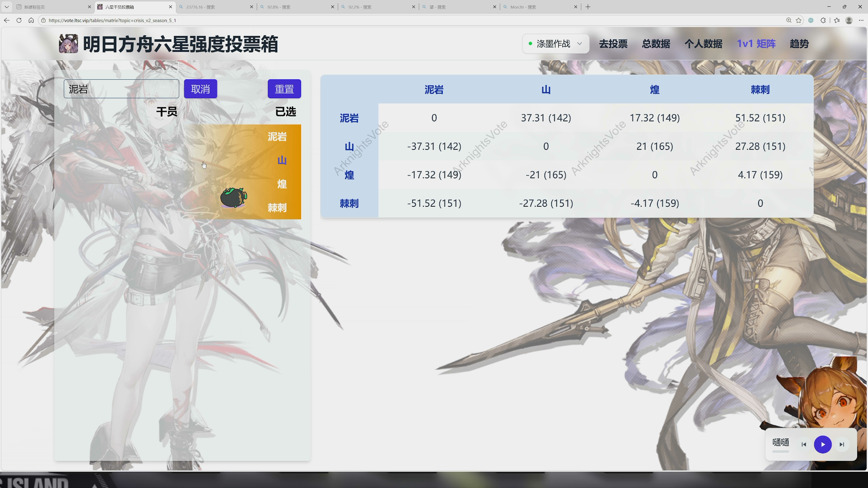Click the 泥岩 column header
Viewport: 868px width, 488px height.
434,89
